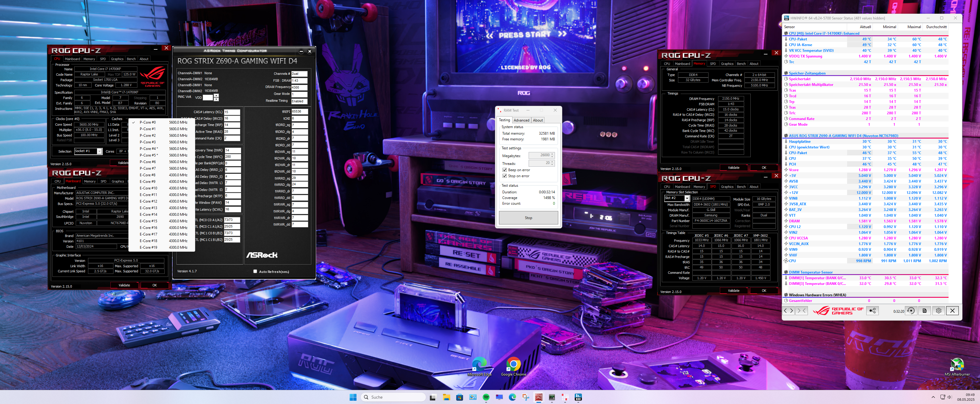Open HWiNFO settings gear icon
The image size is (980, 404).
coord(938,310)
